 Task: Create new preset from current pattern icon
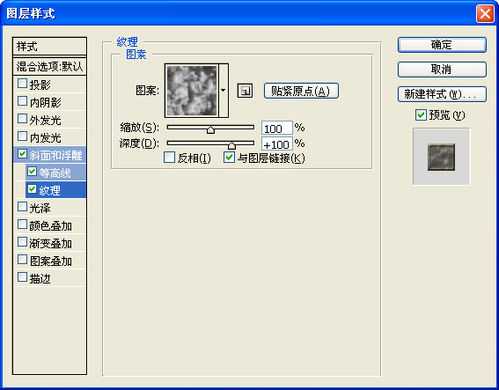pyautogui.click(x=245, y=91)
